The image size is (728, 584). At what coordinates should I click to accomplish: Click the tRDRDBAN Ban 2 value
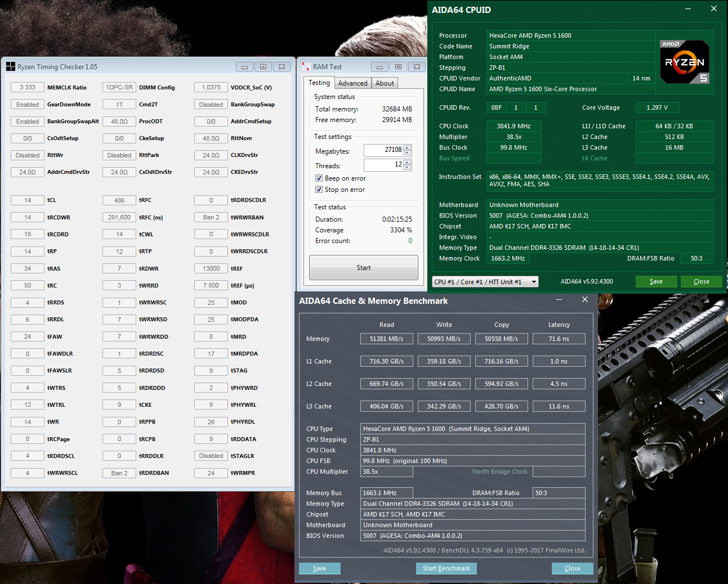pyautogui.click(x=119, y=473)
